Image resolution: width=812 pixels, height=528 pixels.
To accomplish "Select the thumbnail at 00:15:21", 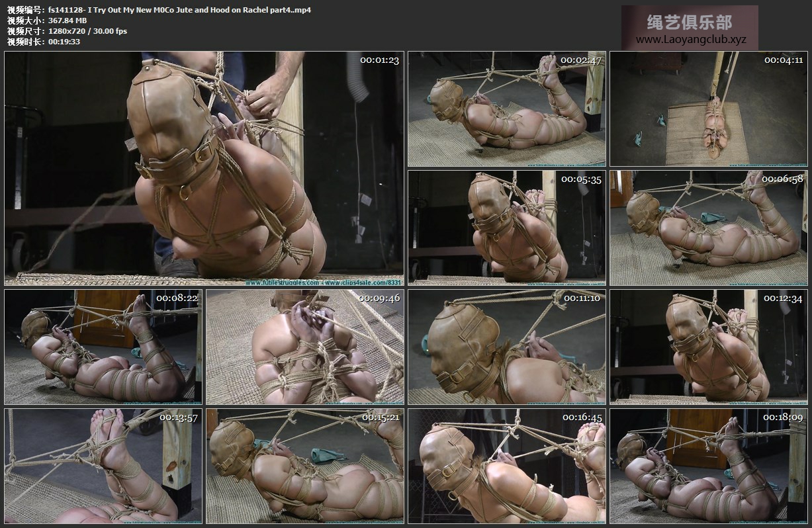I will click(304, 466).
